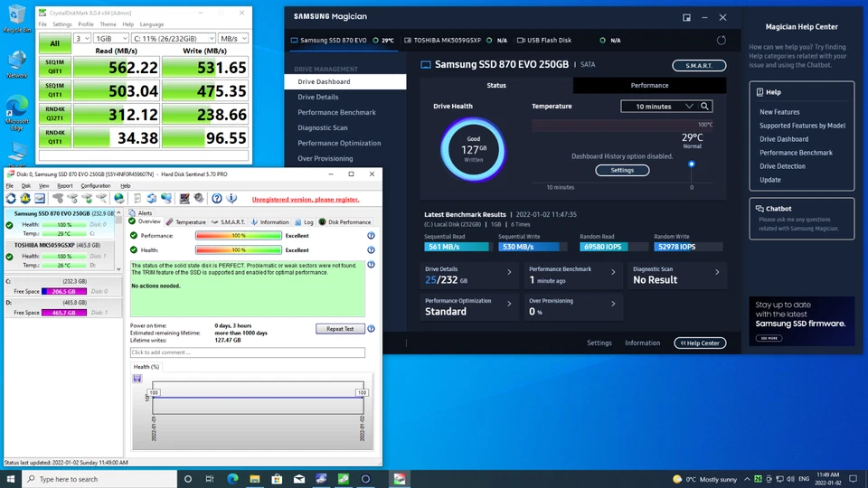Image resolution: width=868 pixels, height=488 pixels.
Task: Click the network computers icon in Hard Disk Sentinel toolbar
Action: click(x=166, y=198)
